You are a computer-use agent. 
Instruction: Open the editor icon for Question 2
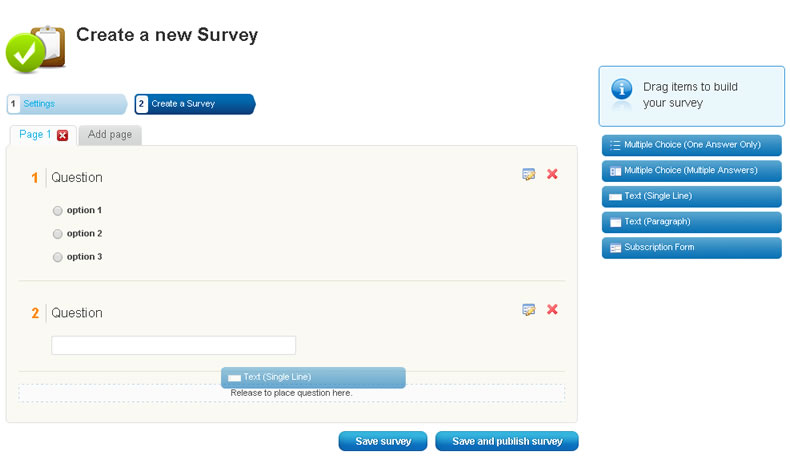point(529,310)
